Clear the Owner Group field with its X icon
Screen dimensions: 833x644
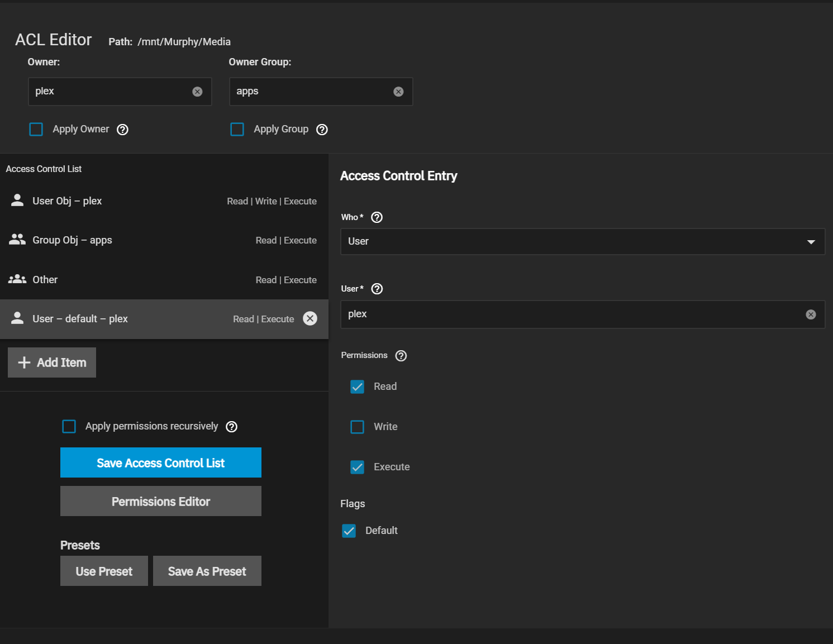pyautogui.click(x=398, y=92)
